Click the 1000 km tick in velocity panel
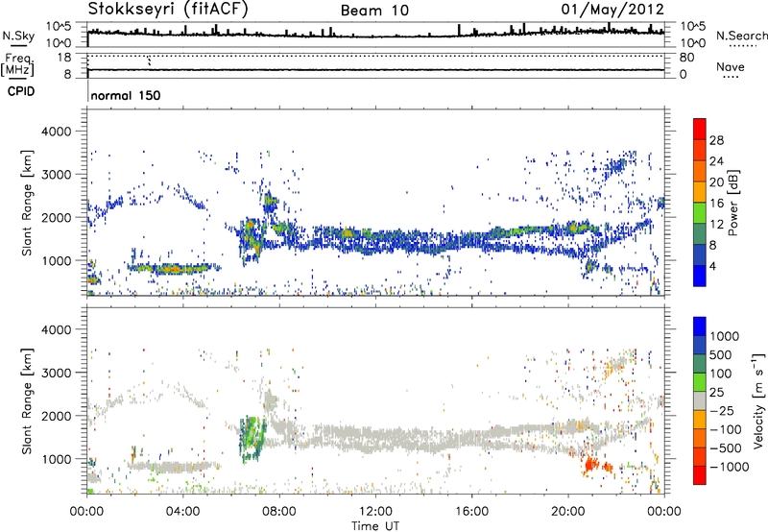The width and height of the screenshot is (768, 532). pos(57,459)
